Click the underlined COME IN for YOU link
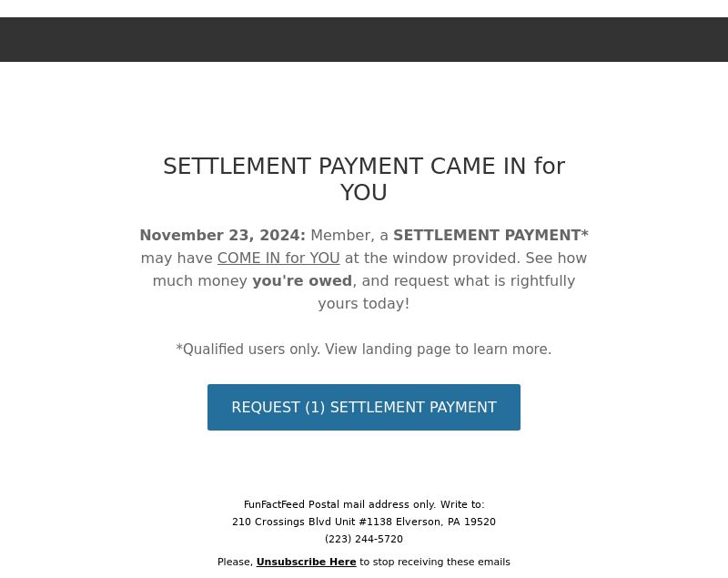 point(278,259)
